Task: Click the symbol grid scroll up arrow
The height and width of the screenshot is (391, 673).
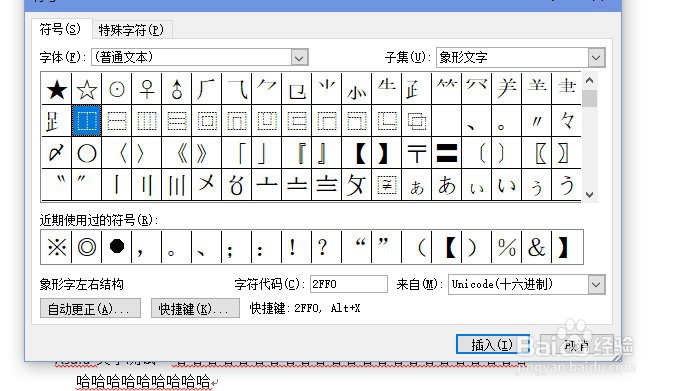Action: (x=590, y=80)
